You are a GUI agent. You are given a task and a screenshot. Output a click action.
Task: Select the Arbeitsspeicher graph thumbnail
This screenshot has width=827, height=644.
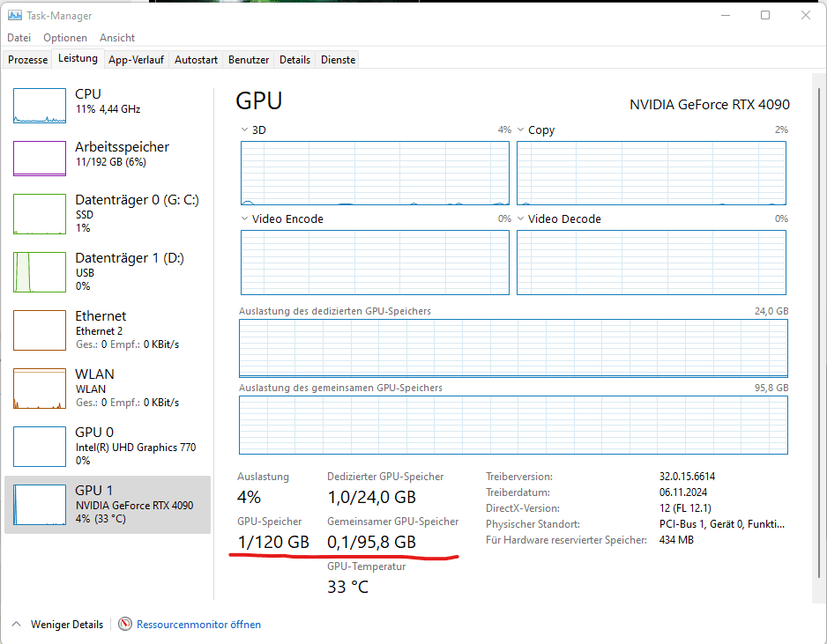(x=40, y=159)
